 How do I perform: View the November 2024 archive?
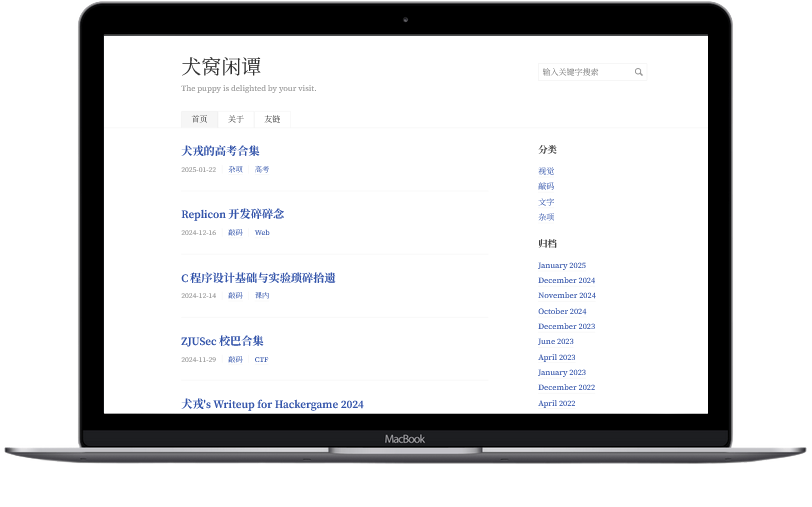click(566, 296)
